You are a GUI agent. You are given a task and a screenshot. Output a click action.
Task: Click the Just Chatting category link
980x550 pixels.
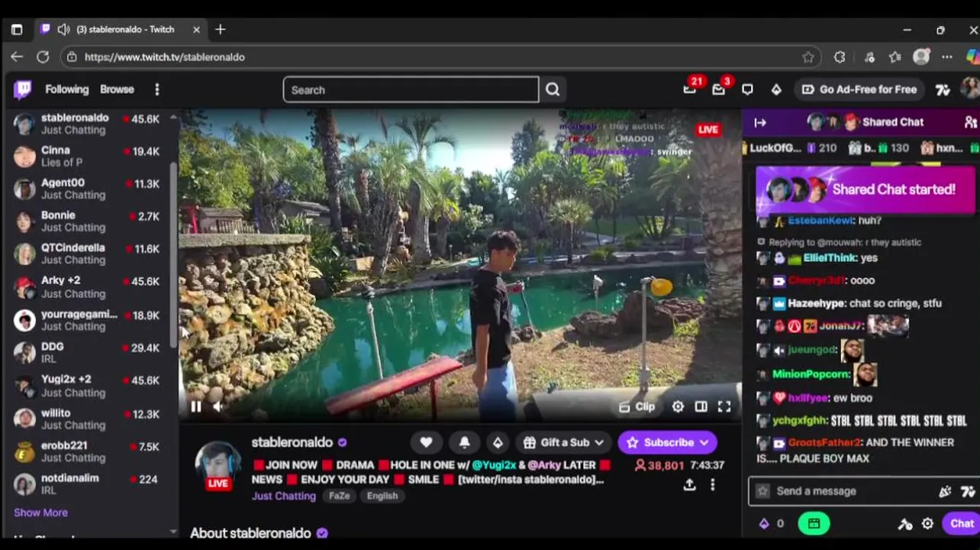[284, 496]
